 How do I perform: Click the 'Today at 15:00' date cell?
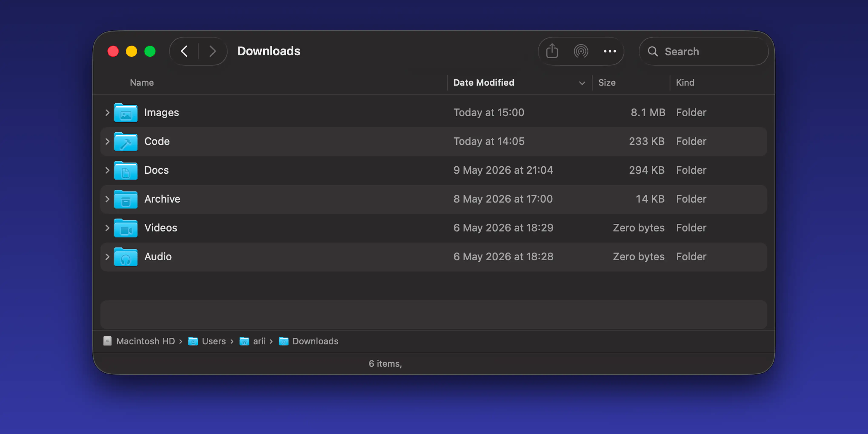tap(489, 113)
